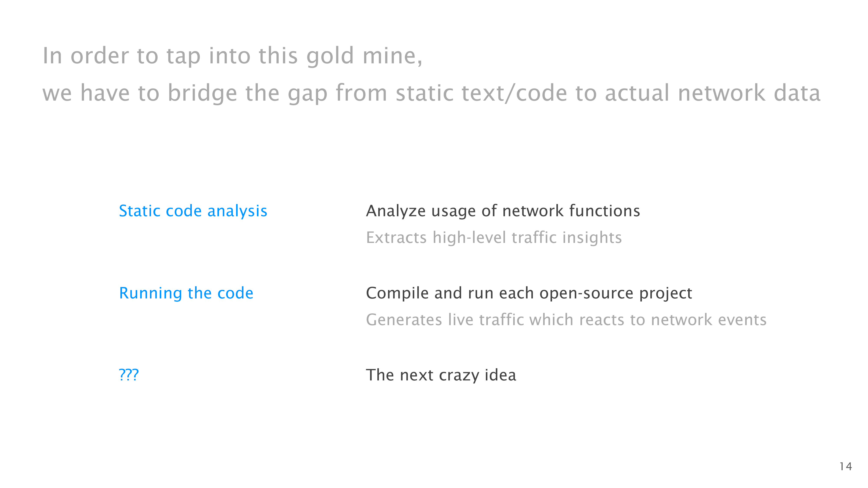The height and width of the screenshot is (488, 868).
Task: Click the gray 'Generates live traffic' subtitle line
Action: pyautogui.click(x=566, y=320)
